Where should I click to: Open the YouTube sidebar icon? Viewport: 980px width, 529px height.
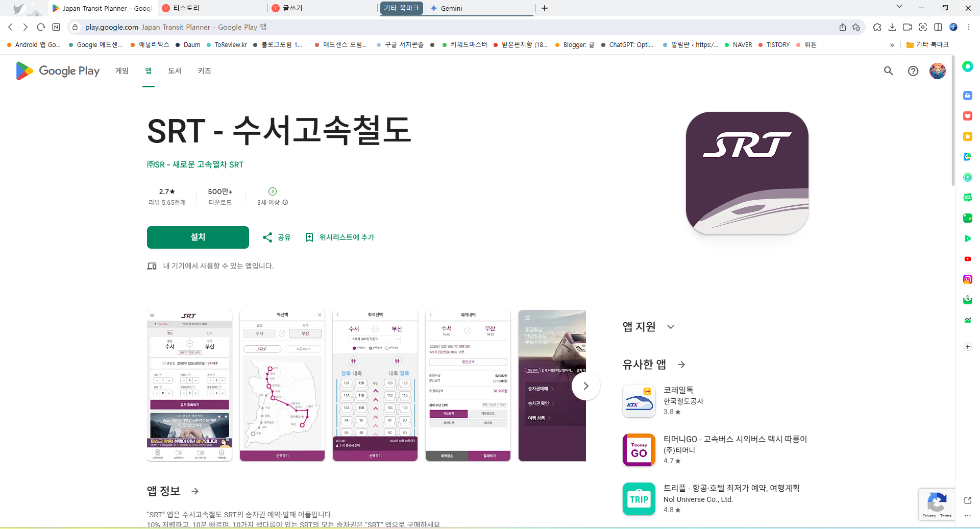pos(968,259)
